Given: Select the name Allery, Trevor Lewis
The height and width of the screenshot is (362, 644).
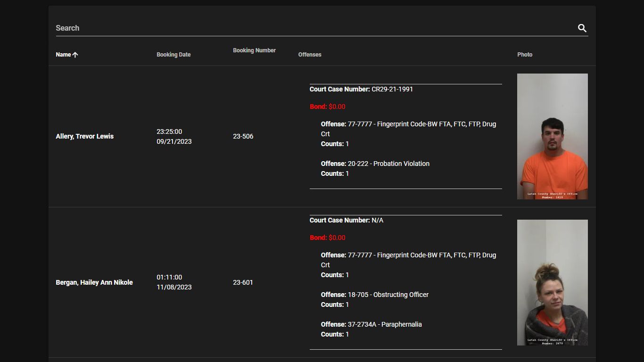Looking at the screenshot, I should coord(85,136).
